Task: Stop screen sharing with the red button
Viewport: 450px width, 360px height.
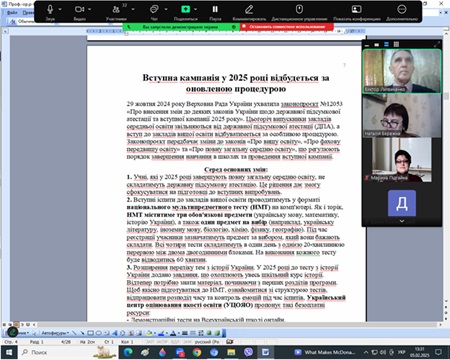Action: click(287, 27)
